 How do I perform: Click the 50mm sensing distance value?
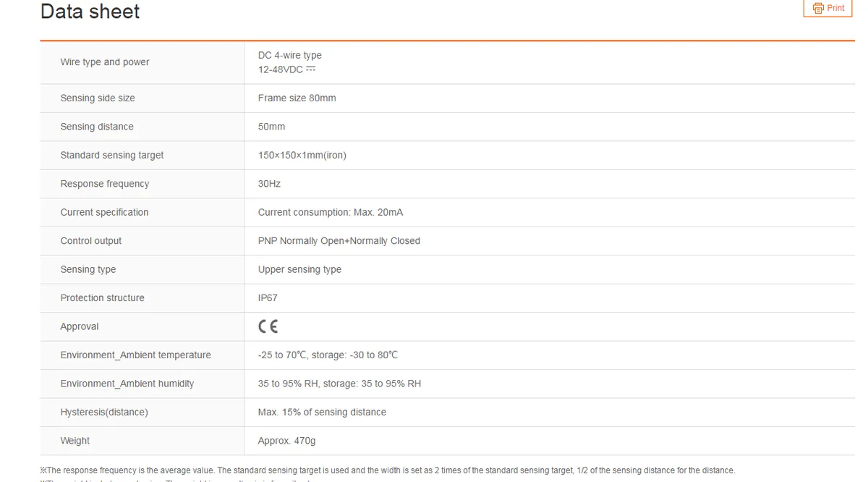(272, 127)
